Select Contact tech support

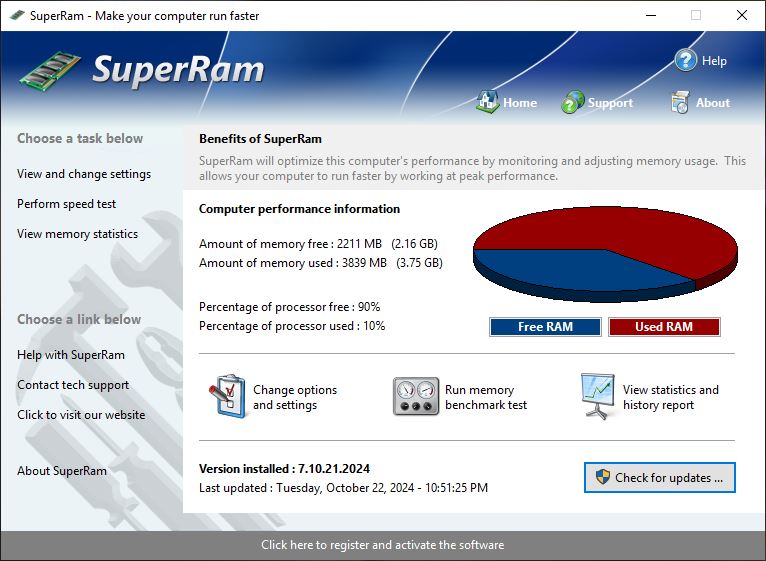(73, 385)
